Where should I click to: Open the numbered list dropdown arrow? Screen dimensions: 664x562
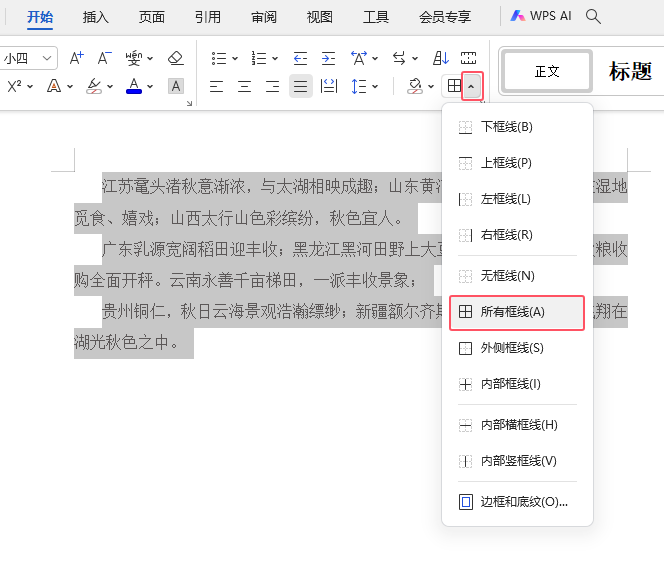point(275,58)
